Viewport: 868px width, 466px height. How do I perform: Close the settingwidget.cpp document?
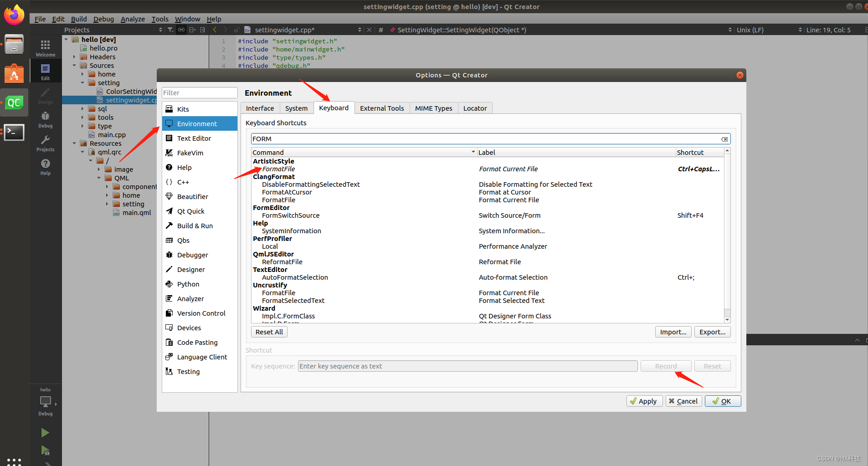(x=369, y=30)
